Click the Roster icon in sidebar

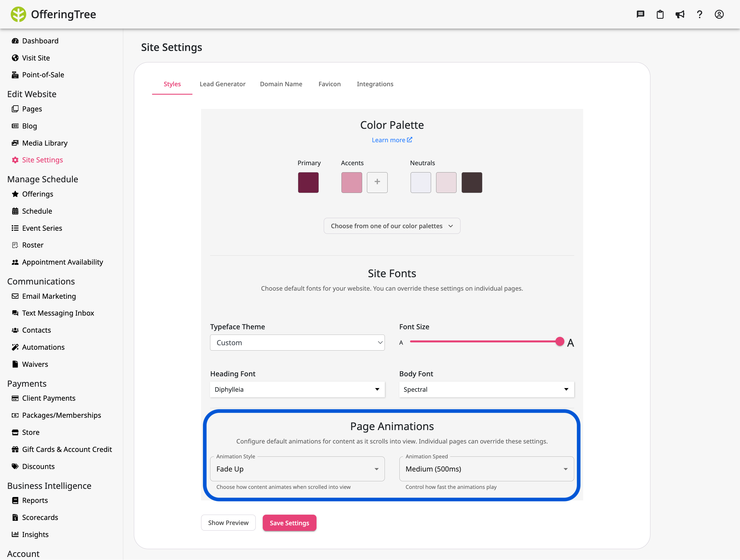pyautogui.click(x=15, y=245)
